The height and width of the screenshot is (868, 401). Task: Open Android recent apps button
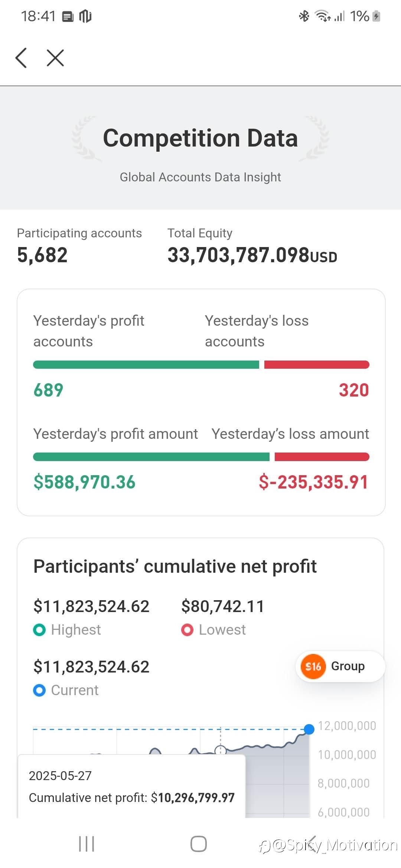click(87, 844)
